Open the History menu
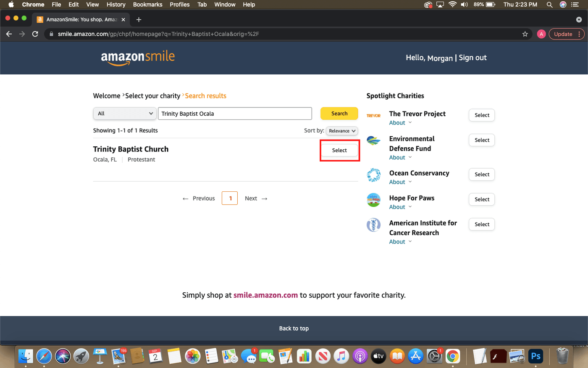Viewport: 588px width, 368px height. click(x=116, y=5)
